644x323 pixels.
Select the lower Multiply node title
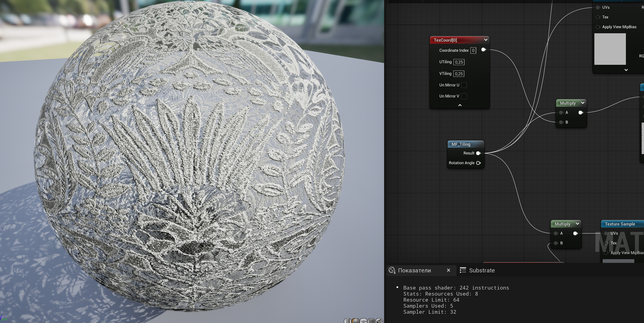click(x=562, y=224)
